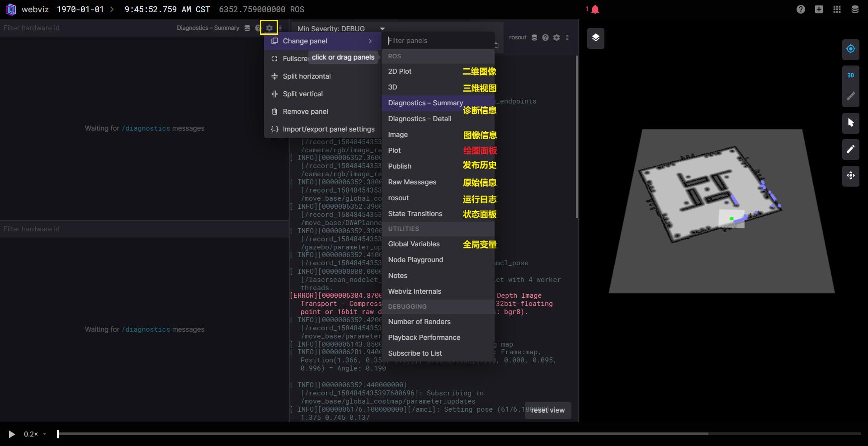
Task: Select Global Variables panel
Action: coord(438,244)
